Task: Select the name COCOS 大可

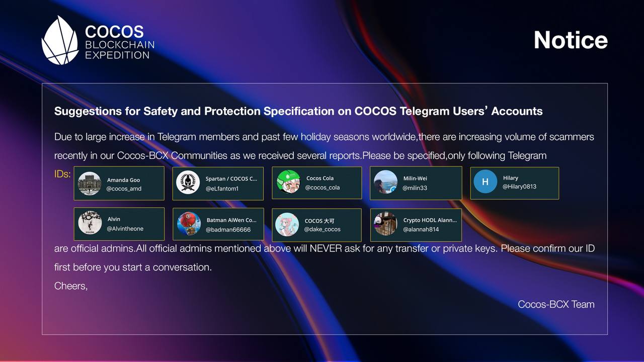Action: [319, 221]
